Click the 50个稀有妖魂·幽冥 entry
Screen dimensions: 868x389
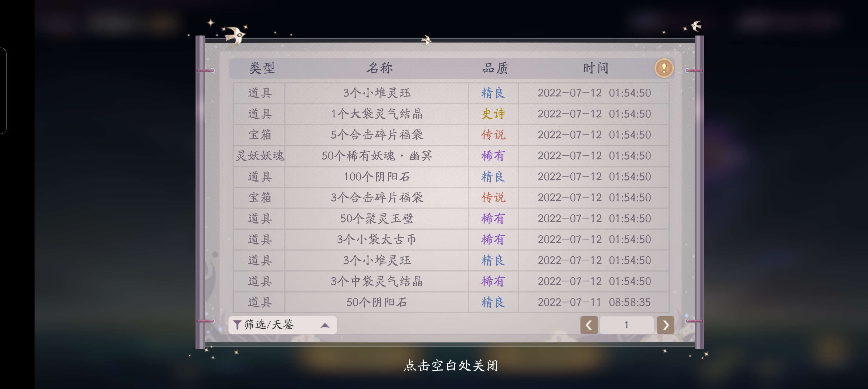tap(377, 156)
